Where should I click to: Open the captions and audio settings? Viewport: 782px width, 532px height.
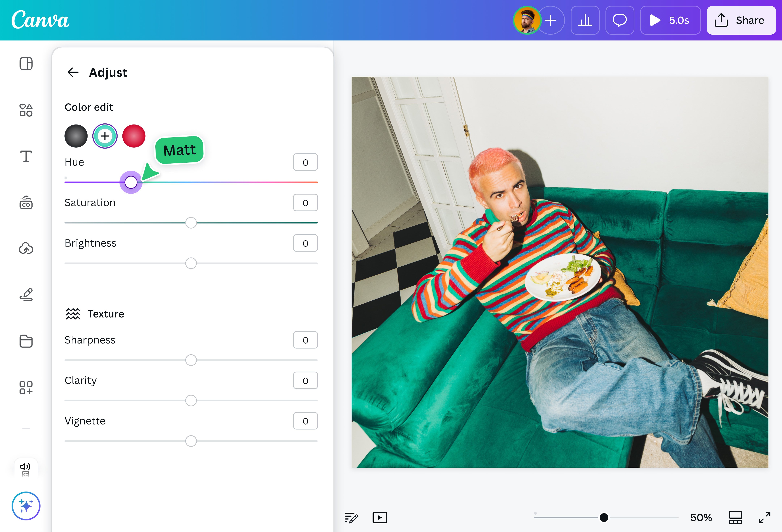click(25, 469)
